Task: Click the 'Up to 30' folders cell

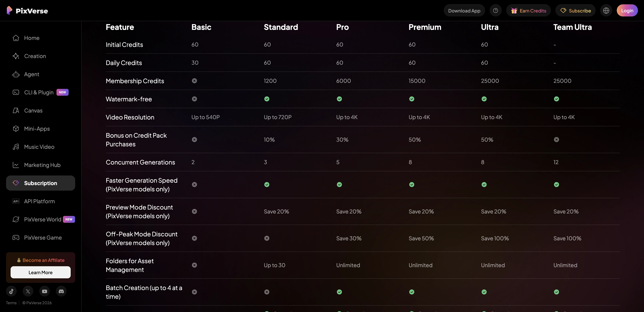Action: tap(275, 265)
